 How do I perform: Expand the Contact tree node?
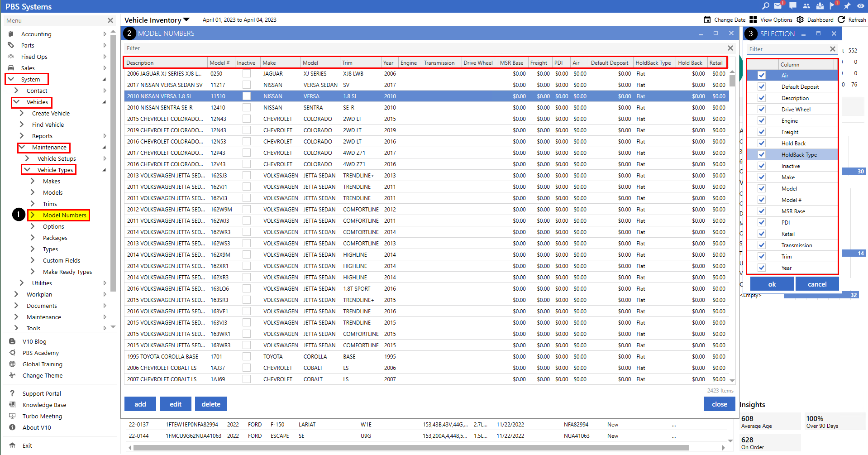click(x=16, y=91)
